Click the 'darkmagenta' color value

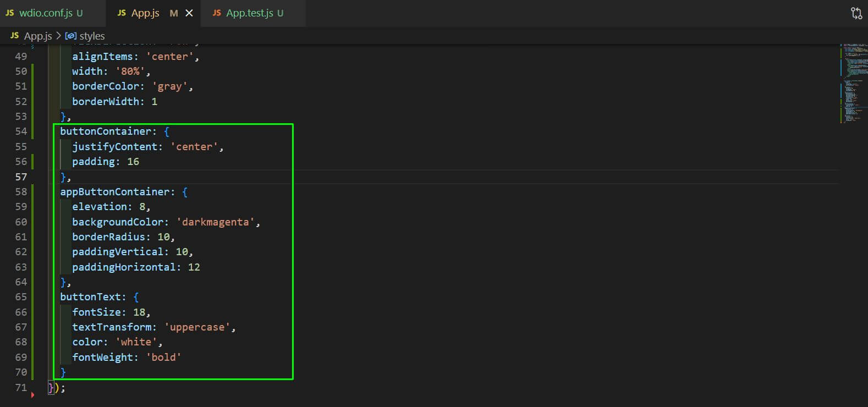(x=215, y=222)
